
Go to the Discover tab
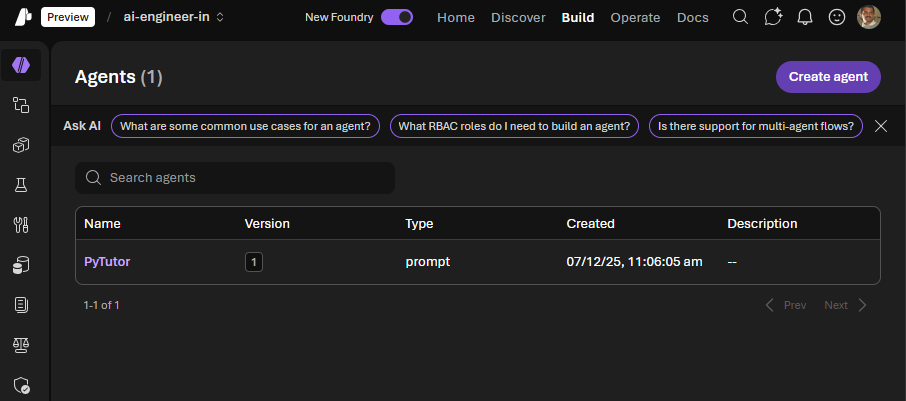[518, 17]
